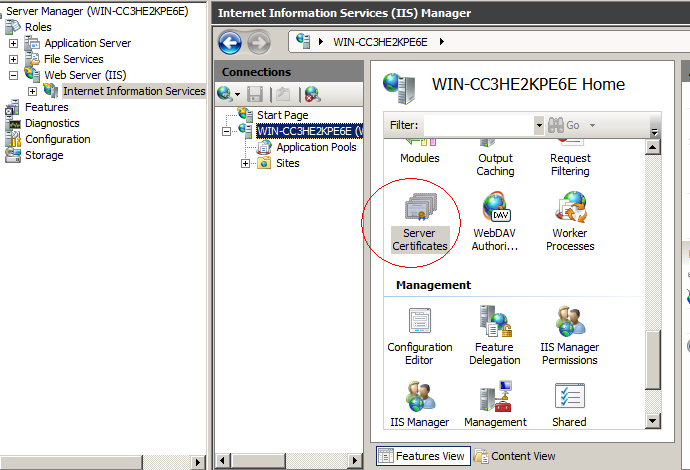Open the Server Certificates feature
Screen dimensions: 690x470
click(420, 222)
